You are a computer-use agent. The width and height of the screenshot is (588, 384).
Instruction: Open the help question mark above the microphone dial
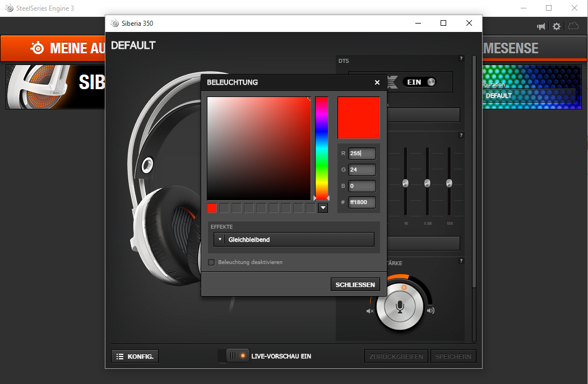click(461, 261)
